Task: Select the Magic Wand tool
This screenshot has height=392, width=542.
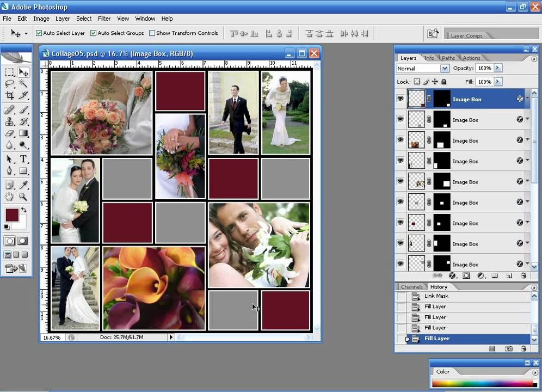Action: [x=23, y=84]
